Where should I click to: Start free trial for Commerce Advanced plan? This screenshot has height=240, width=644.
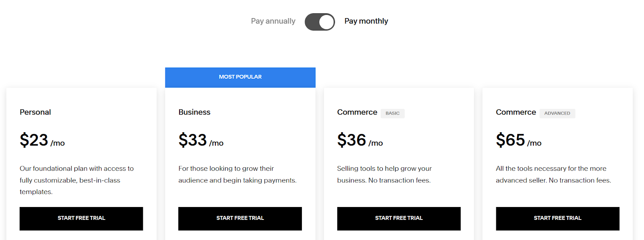pyautogui.click(x=557, y=219)
